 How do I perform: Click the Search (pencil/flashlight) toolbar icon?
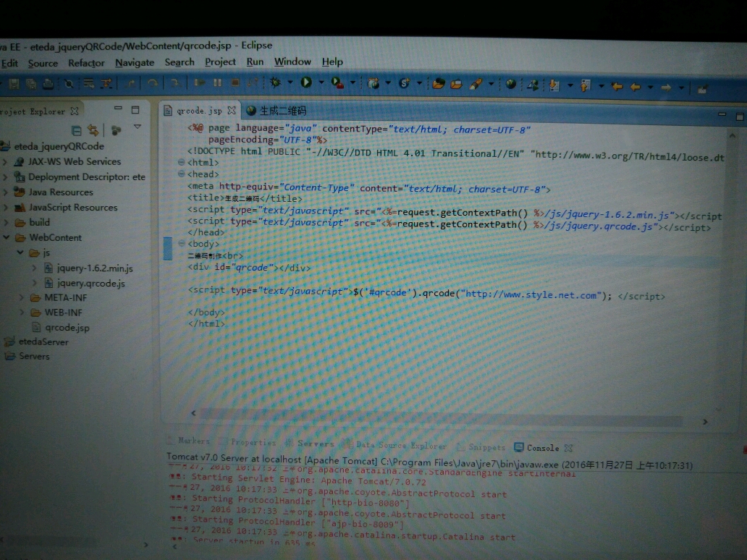[x=476, y=85]
